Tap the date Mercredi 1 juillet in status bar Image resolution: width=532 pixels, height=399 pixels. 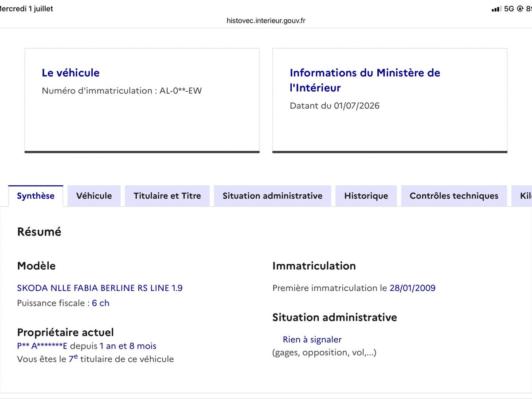point(27,8)
